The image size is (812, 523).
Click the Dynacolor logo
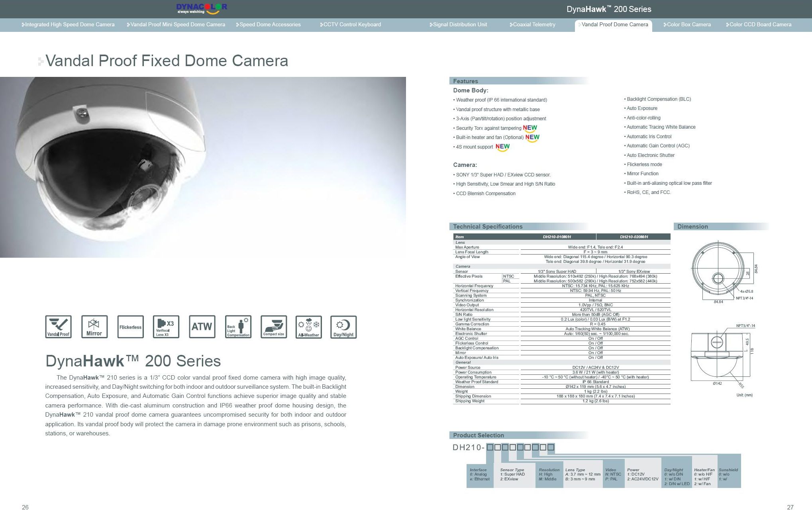point(202,8)
